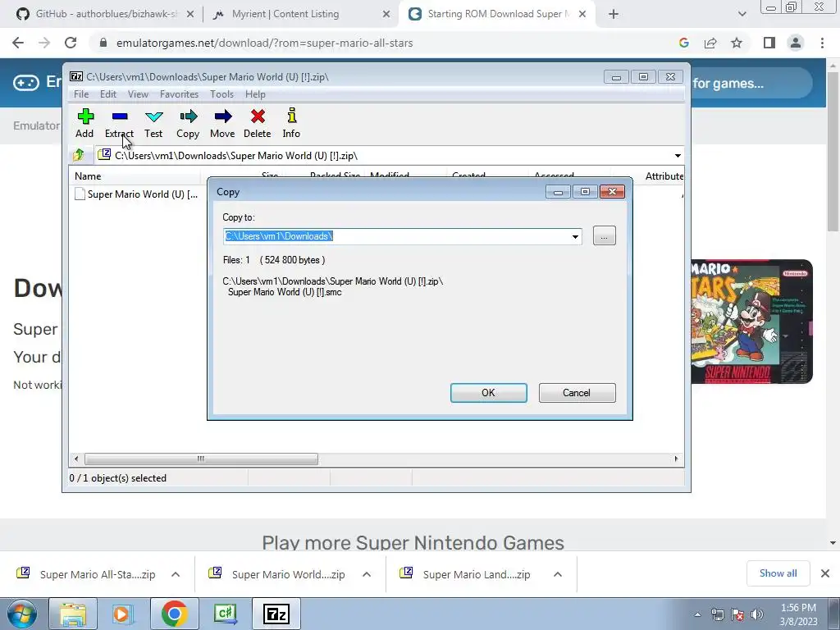Open the Help menu in 7-Zip

pyautogui.click(x=256, y=94)
